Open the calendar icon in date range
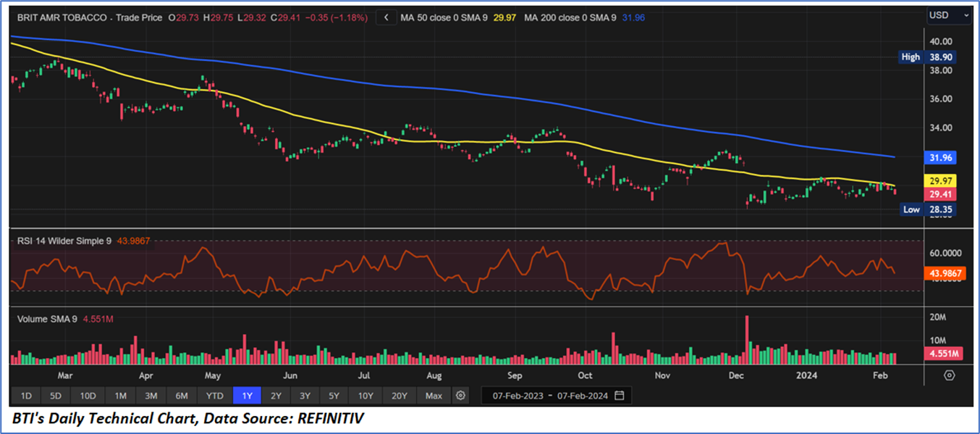Screen dimensions: 980x434 [x=619, y=396]
